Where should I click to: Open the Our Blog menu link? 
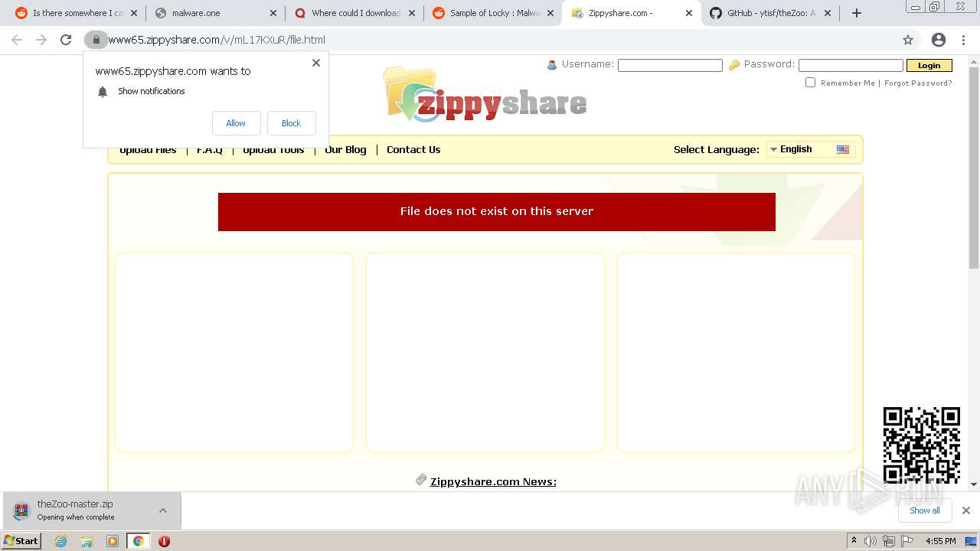pyautogui.click(x=345, y=149)
